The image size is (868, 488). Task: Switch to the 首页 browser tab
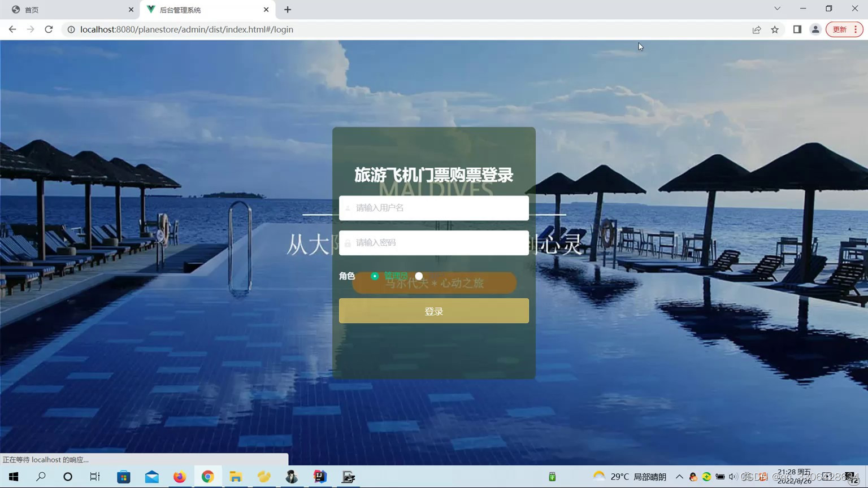(70, 10)
